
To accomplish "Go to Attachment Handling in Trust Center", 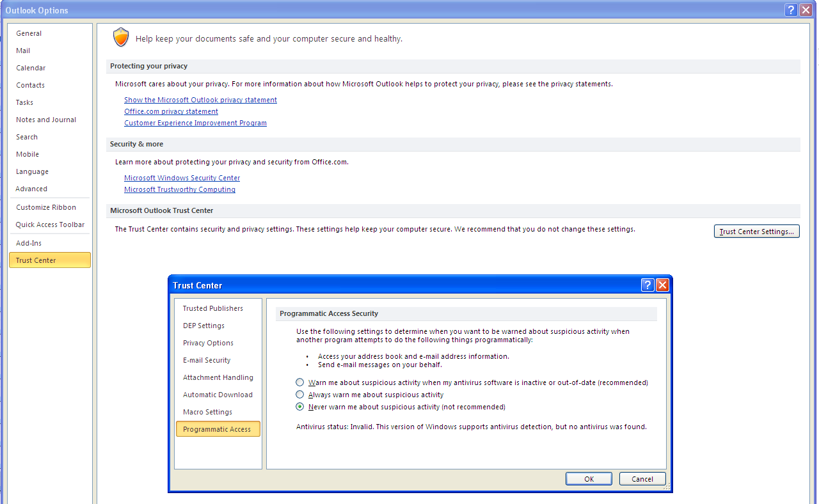I will pyautogui.click(x=218, y=377).
